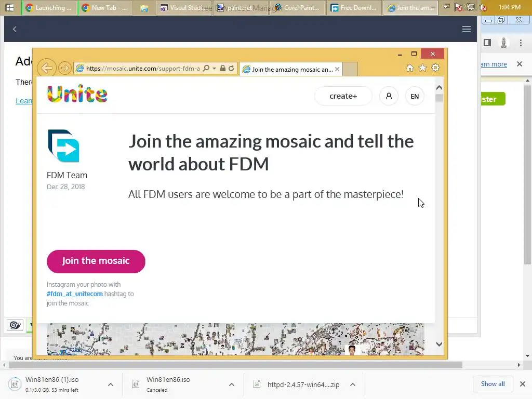This screenshot has width=532, height=399.
Task: Close the 'Join the amazing mosaic' tab
Action: [337, 69]
